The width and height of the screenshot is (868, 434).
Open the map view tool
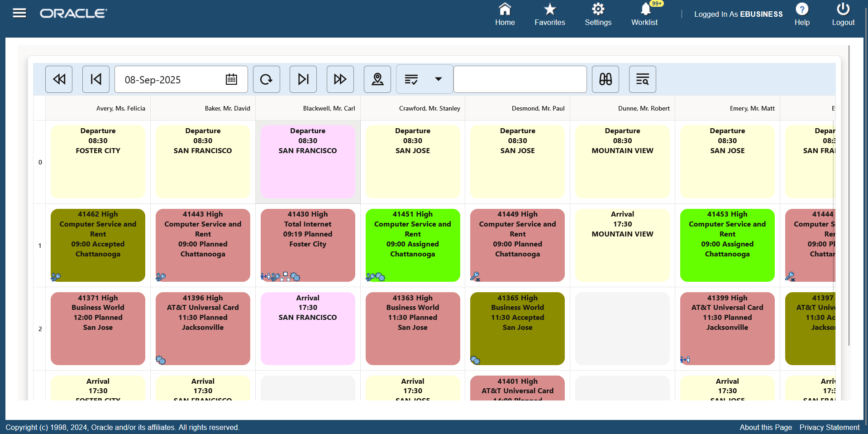377,79
